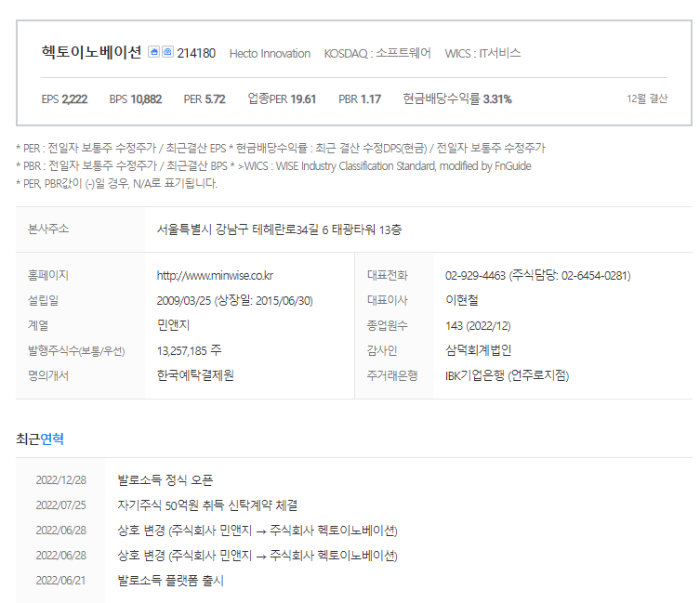Select the history entry 발로소득 정식 오픈

(165, 480)
